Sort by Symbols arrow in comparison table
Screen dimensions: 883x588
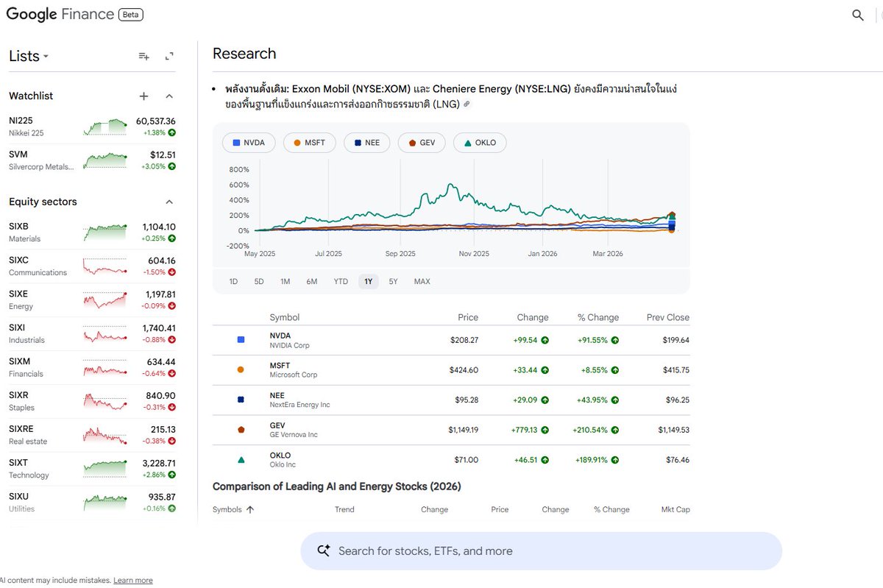[250, 509]
